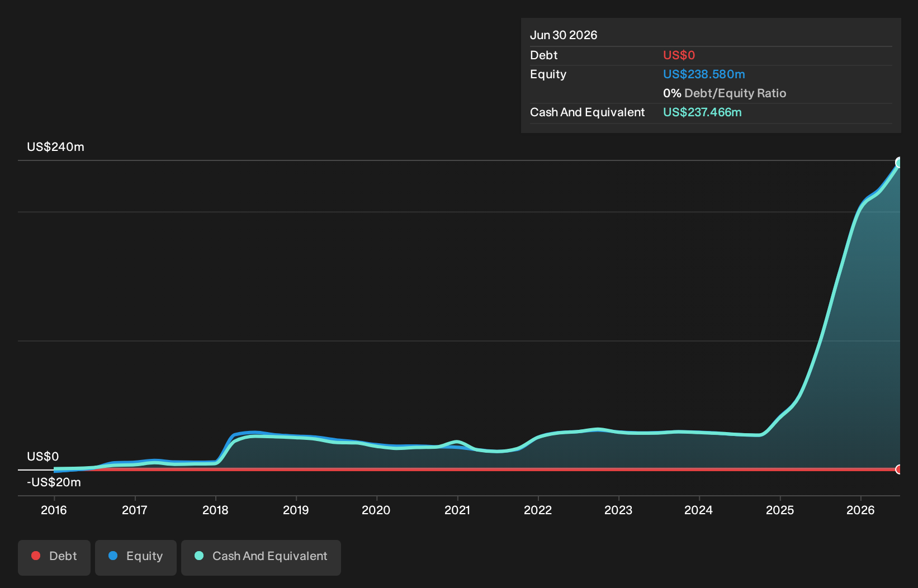Click the 2026 x-axis label
The width and height of the screenshot is (918, 588).
860,510
